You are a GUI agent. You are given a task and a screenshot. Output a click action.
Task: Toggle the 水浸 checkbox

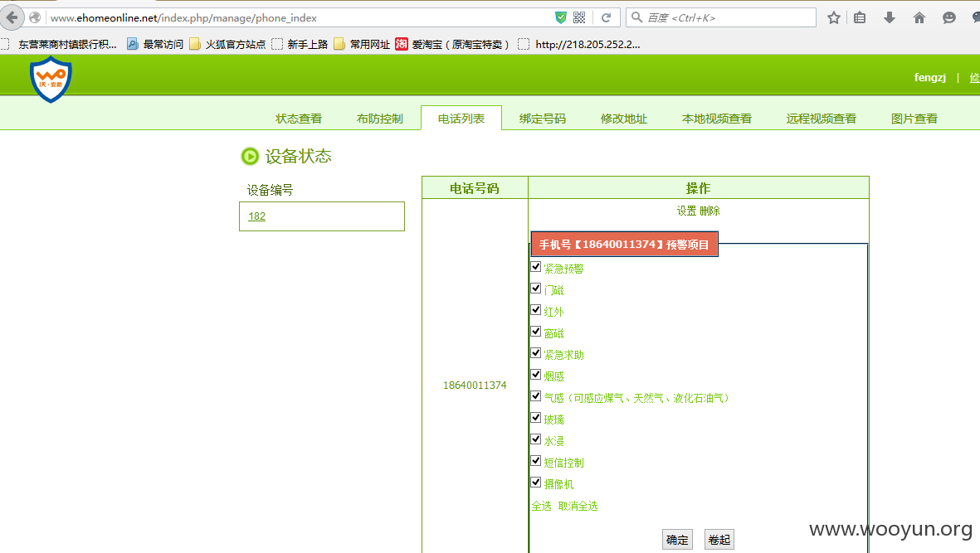[535, 439]
